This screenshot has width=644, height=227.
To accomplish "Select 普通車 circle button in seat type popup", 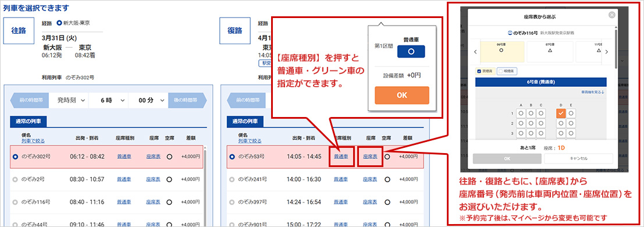I will [x=411, y=51].
